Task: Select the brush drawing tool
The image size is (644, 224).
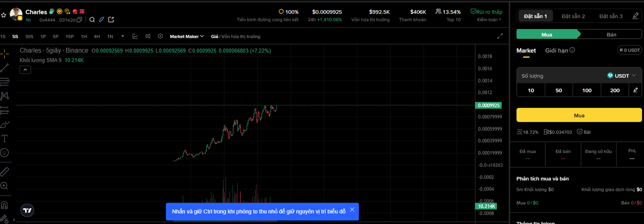Action: [x=4, y=124]
